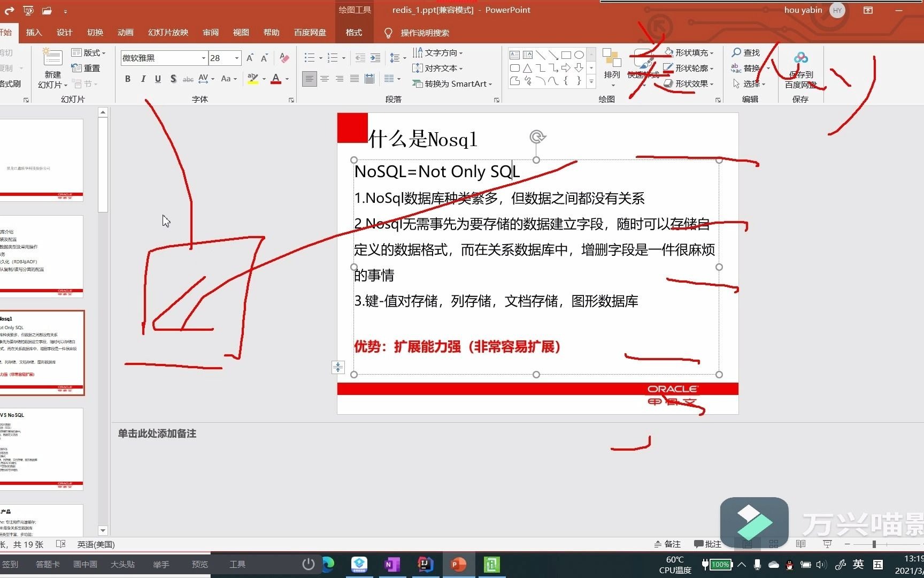Open Edge browser from the taskbar
This screenshot has width=924, height=578.
[x=327, y=564]
